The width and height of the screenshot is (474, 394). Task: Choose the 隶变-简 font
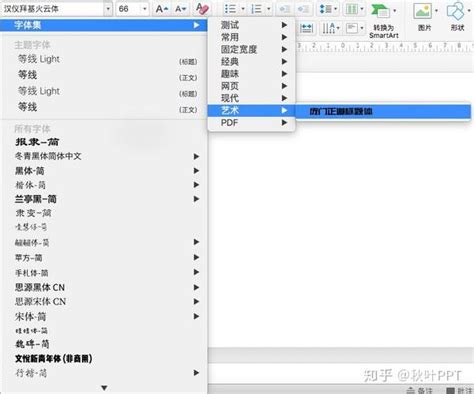coord(104,213)
